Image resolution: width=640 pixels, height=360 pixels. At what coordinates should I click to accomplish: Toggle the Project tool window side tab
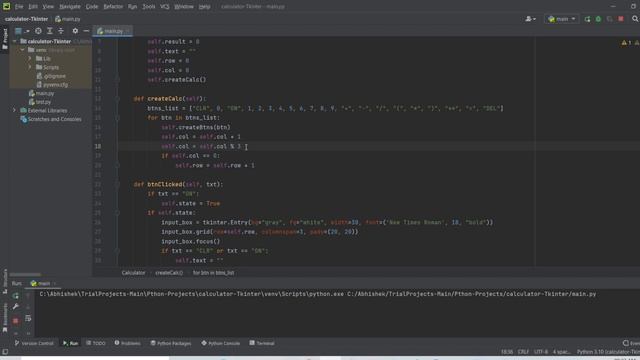pyautogui.click(x=5, y=38)
